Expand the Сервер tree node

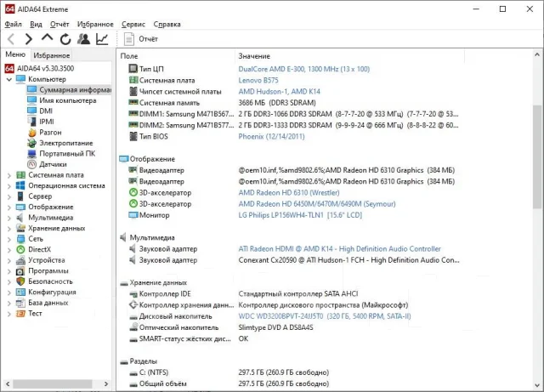coord(9,197)
